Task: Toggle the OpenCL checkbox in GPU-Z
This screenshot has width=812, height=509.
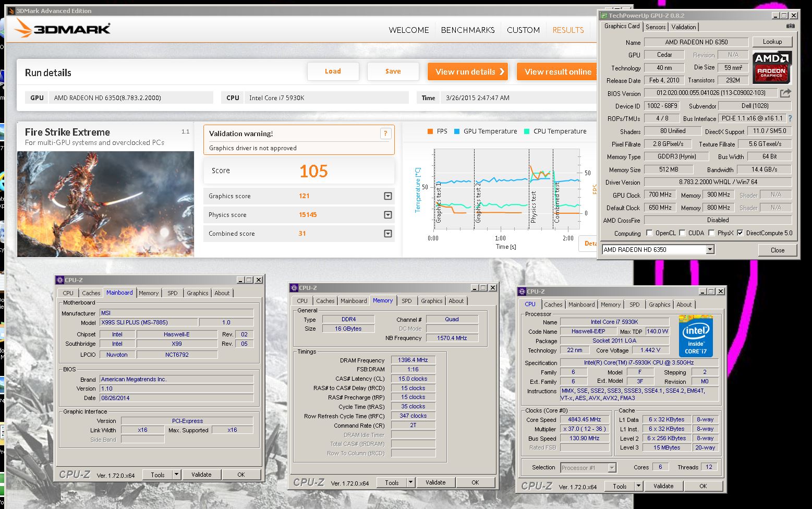Action: coord(649,233)
